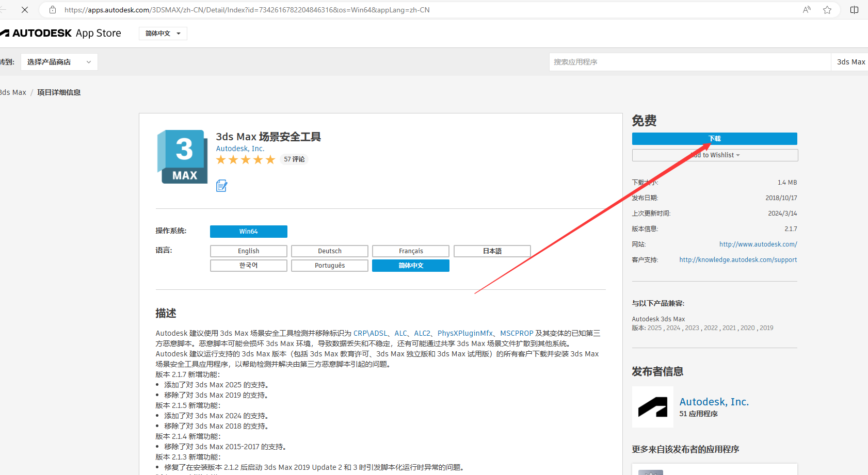
Task: Select English language option
Action: pyautogui.click(x=248, y=251)
